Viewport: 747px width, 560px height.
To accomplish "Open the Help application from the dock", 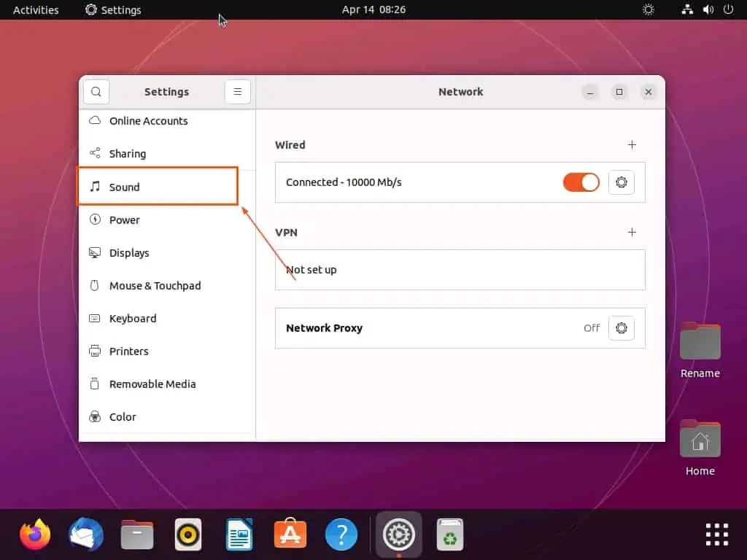I will pyautogui.click(x=341, y=534).
